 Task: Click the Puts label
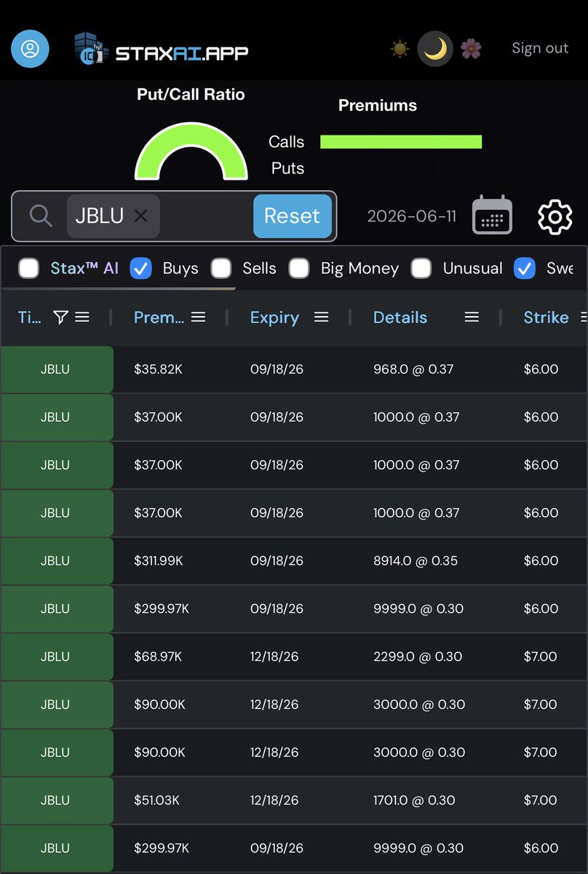287,168
